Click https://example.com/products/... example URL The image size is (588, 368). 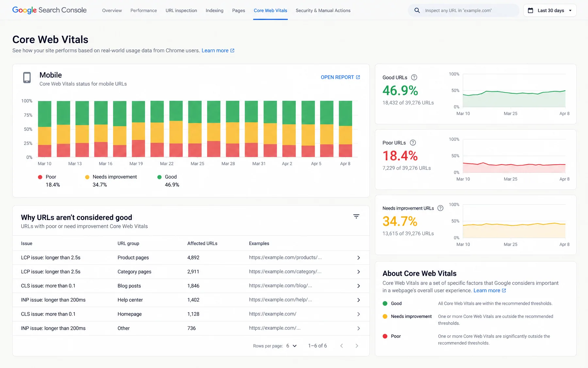(x=285, y=257)
